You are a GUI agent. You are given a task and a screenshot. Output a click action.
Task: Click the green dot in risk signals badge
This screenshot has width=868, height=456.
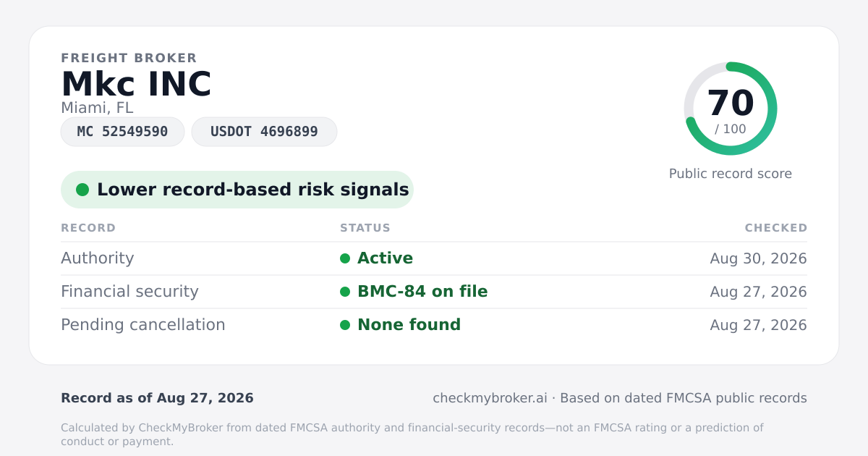click(x=82, y=190)
